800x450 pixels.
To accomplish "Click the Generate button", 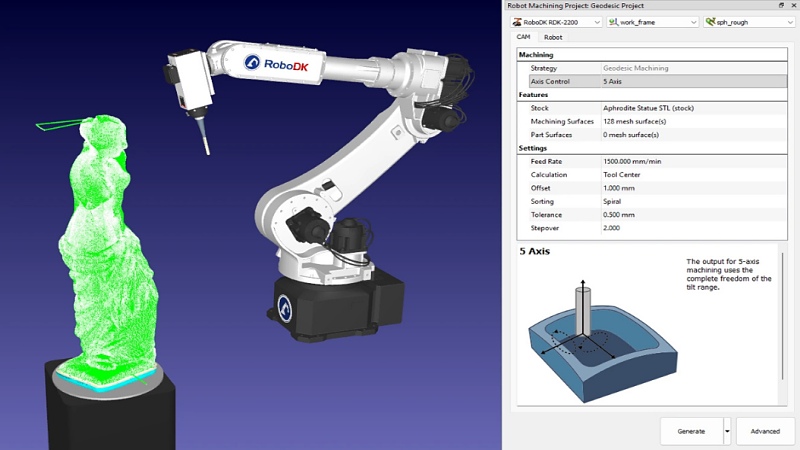I will point(691,431).
